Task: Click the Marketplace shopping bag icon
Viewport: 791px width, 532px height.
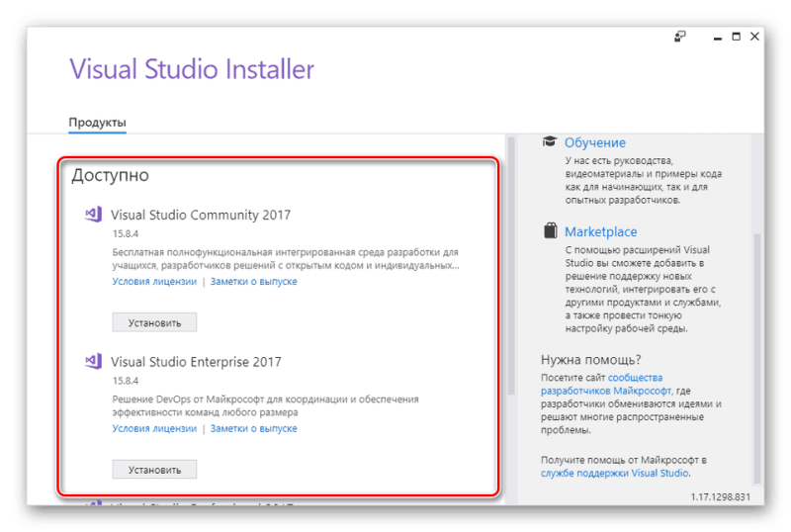Action: [x=550, y=230]
